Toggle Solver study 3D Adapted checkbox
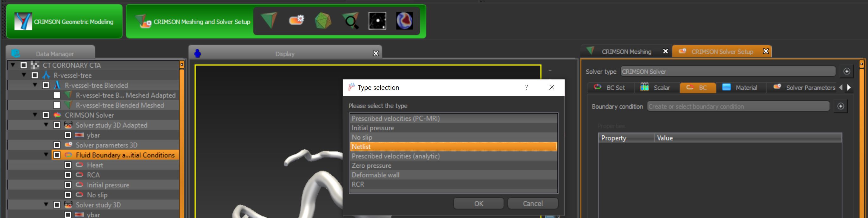The image size is (868, 218). (57, 125)
